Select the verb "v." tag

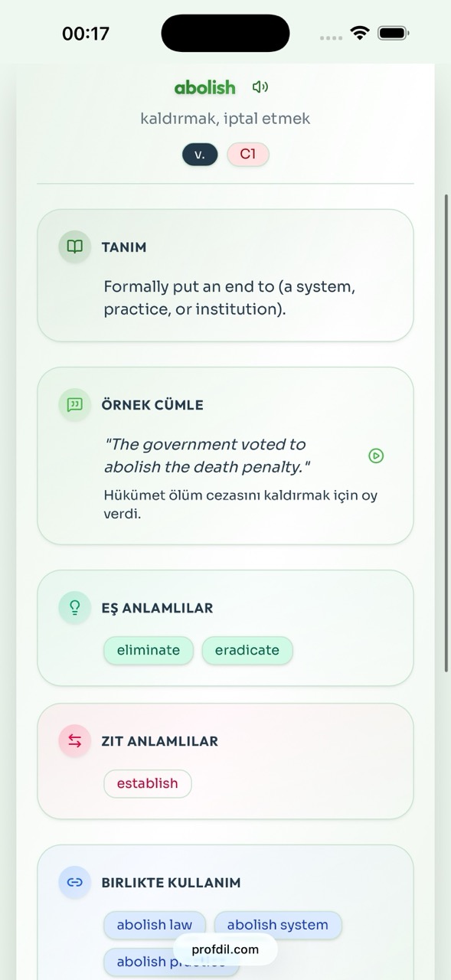pos(200,155)
